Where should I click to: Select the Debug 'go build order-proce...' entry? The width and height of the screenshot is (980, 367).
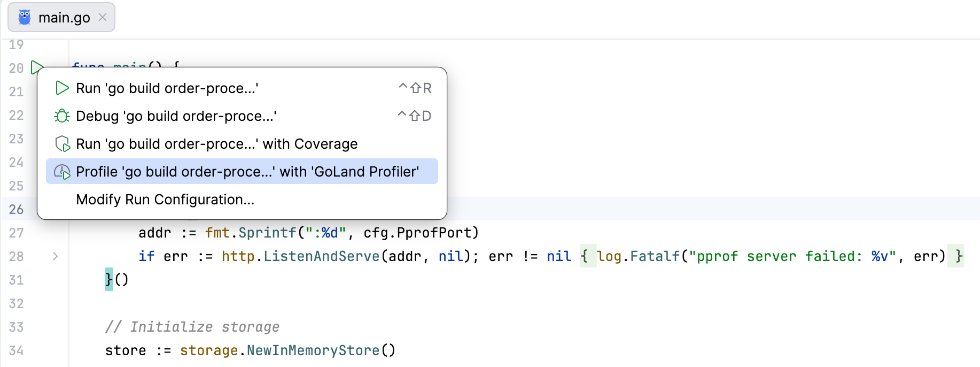tap(176, 116)
